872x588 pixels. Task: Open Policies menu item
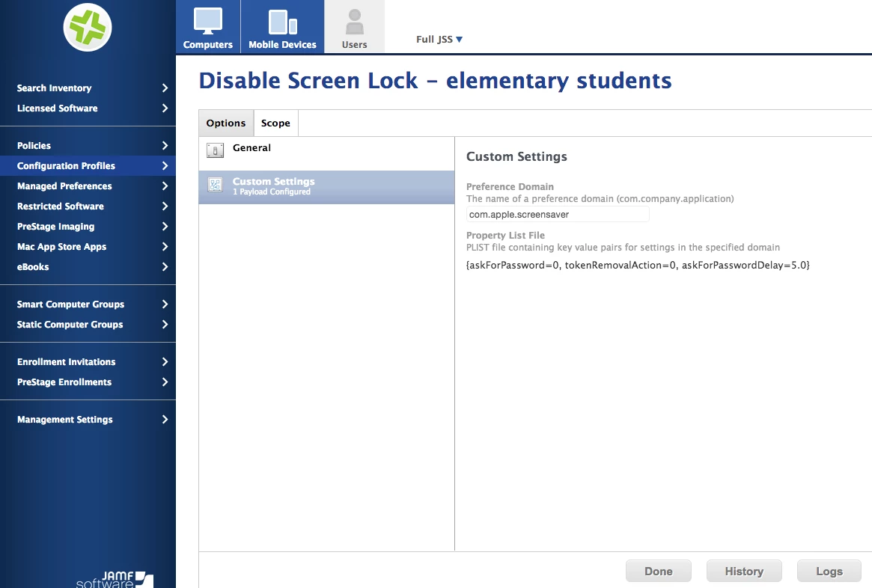34,146
